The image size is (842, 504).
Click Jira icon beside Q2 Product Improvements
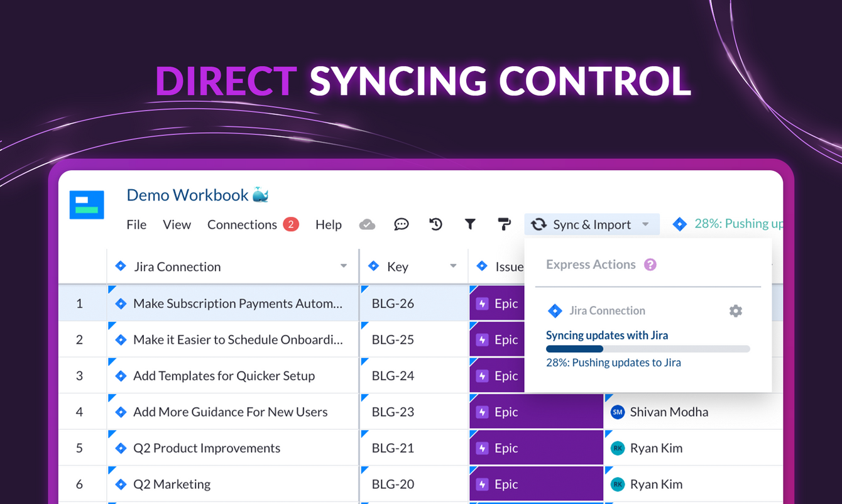[x=121, y=448]
